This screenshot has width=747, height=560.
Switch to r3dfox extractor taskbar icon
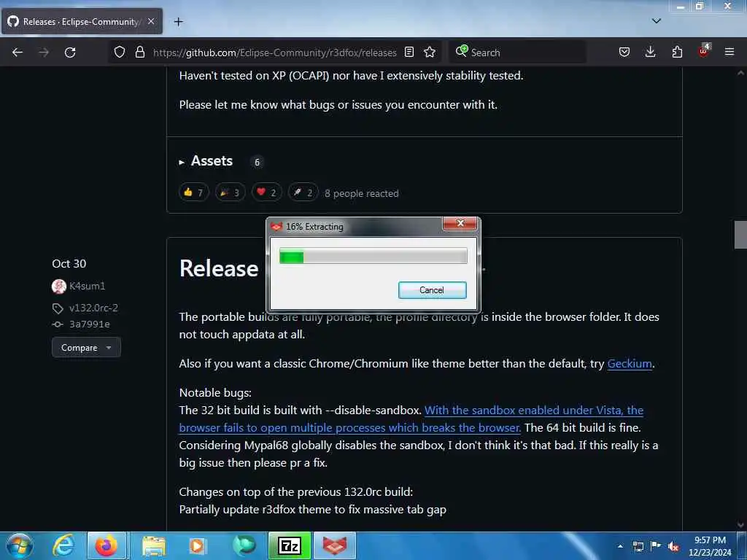pos(334,545)
